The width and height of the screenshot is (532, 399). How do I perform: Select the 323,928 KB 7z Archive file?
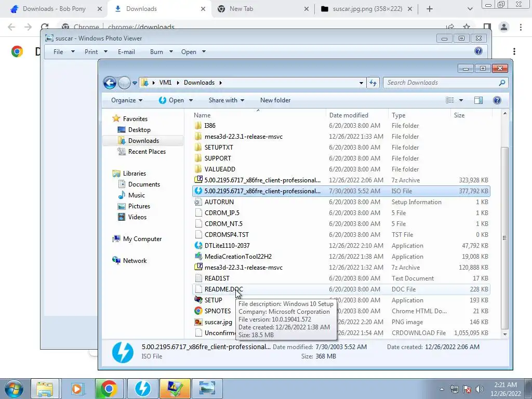(x=341, y=180)
